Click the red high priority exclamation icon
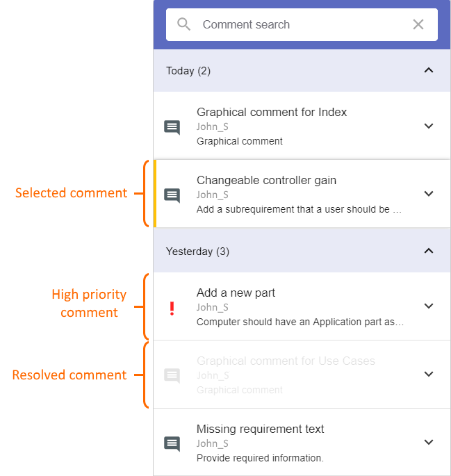This screenshot has height=476, width=451. [172, 309]
